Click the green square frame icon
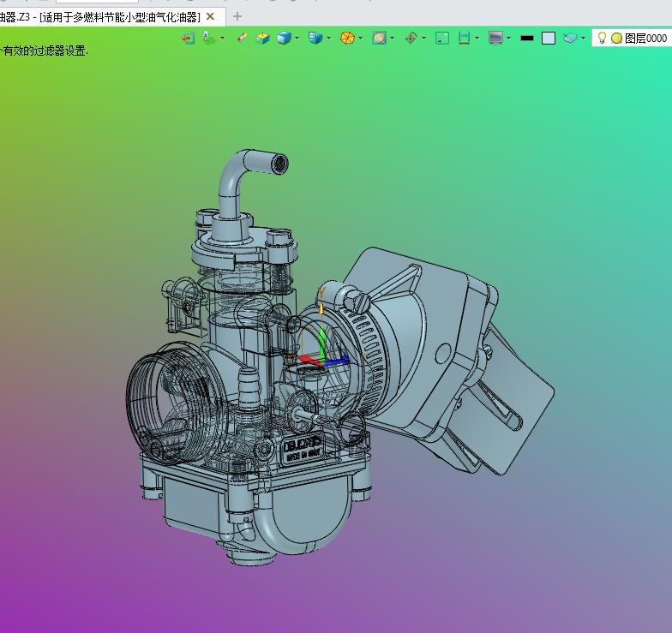This screenshot has width=672, height=633. pyautogui.click(x=442, y=38)
